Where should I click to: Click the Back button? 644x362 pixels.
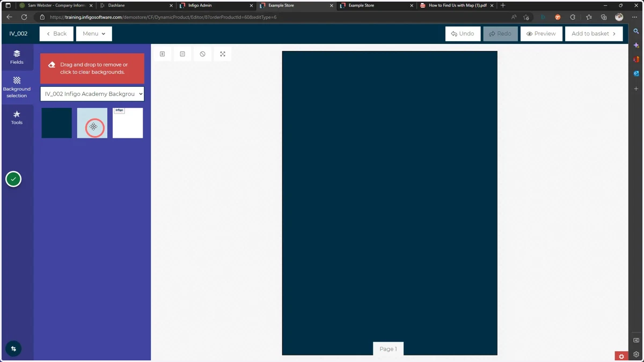point(56,34)
